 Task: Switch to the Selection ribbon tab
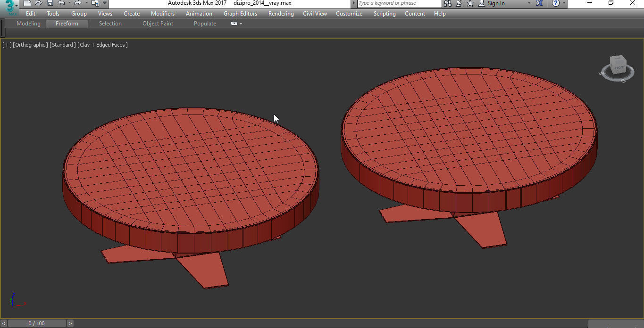110,24
